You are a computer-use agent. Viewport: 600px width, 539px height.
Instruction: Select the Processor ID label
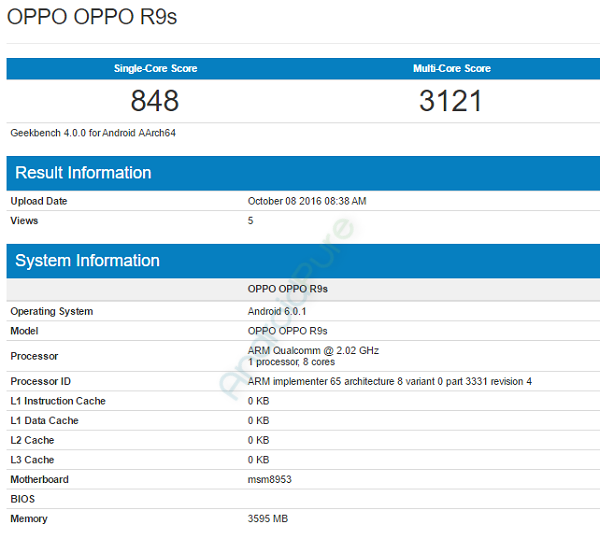[x=41, y=381]
